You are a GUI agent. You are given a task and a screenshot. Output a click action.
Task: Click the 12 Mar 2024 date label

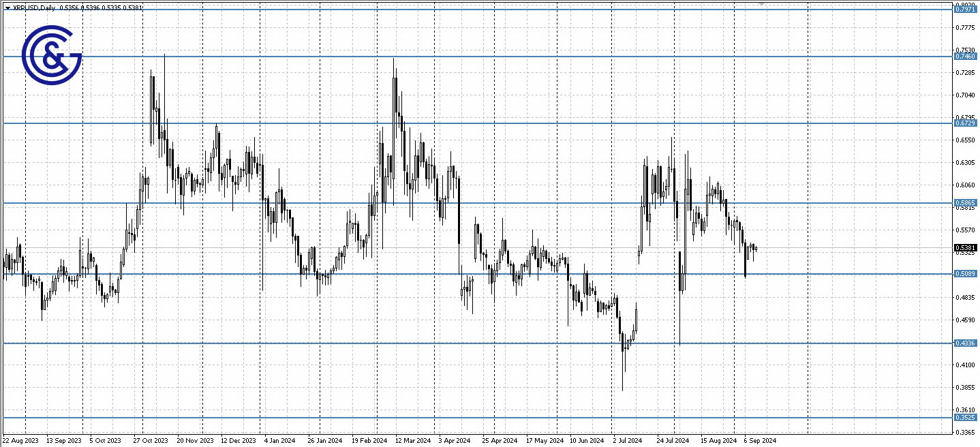(413, 441)
